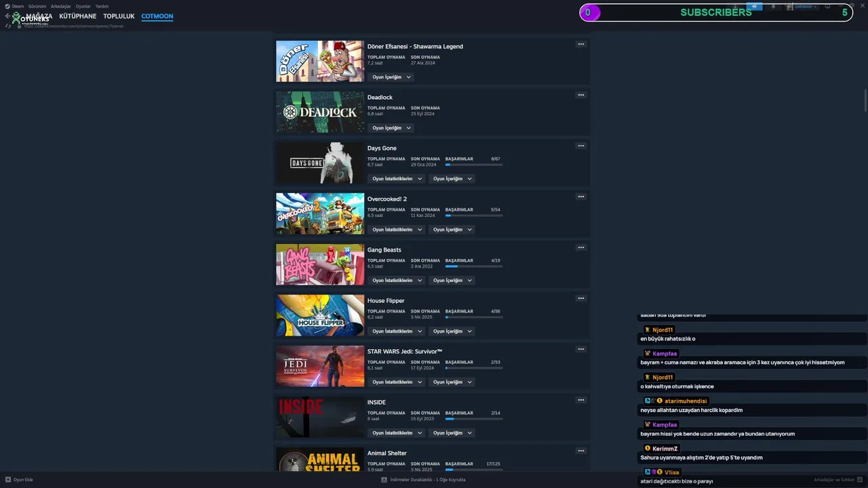Switch to the KÜTÜPHANE tab

pyautogui.click(x=78, y=16)
